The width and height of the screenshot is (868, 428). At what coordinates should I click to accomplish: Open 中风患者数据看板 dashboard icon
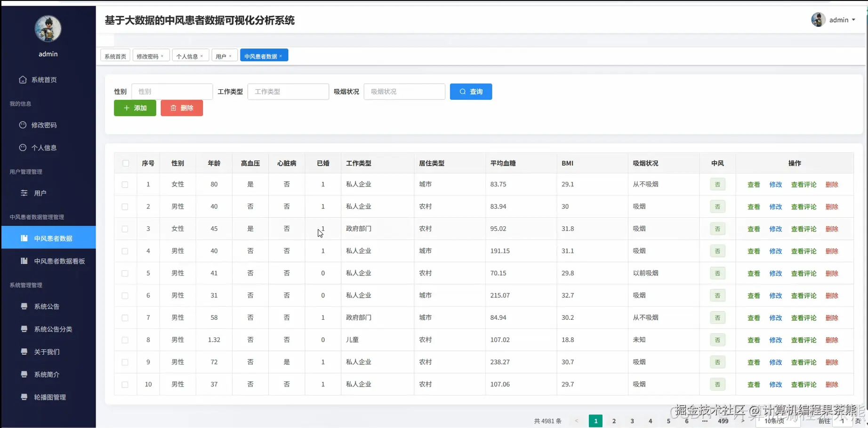[24, 261]
